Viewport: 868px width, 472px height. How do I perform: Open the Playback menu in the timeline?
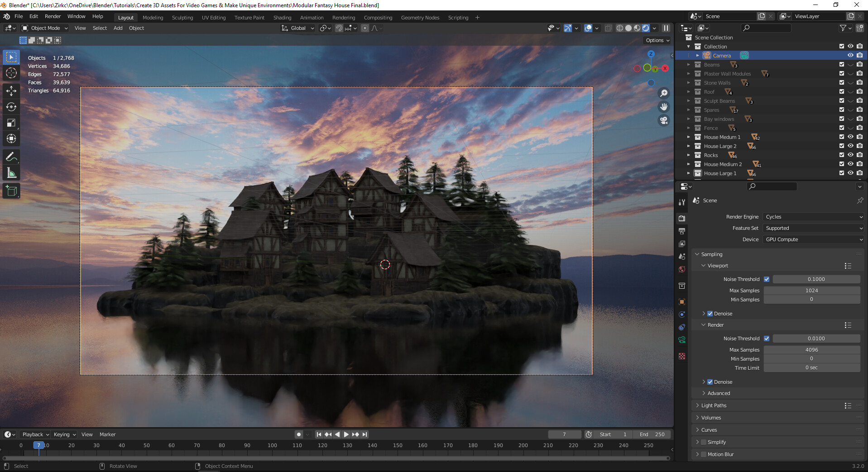pyautogui.click(x=34, y=434)
